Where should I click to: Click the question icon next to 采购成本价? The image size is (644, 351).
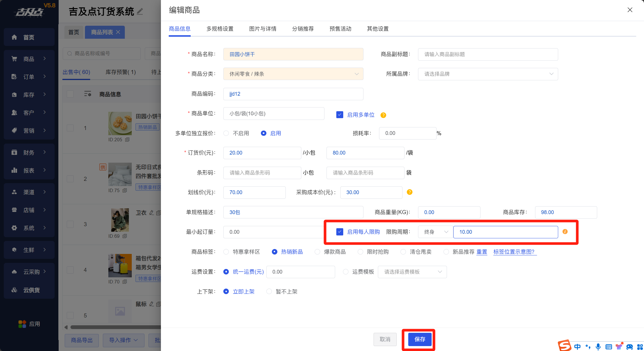pos(409,192)
